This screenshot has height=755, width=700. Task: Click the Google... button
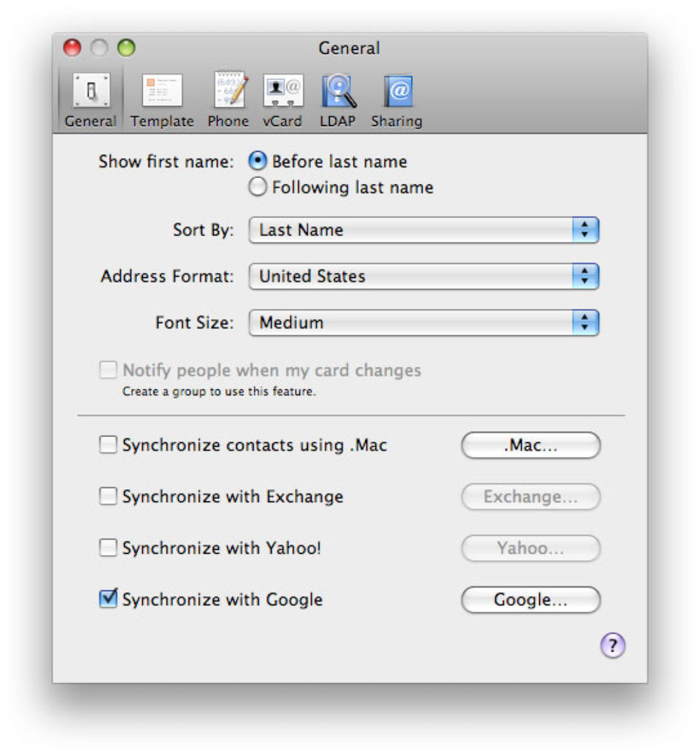[530, 599]
